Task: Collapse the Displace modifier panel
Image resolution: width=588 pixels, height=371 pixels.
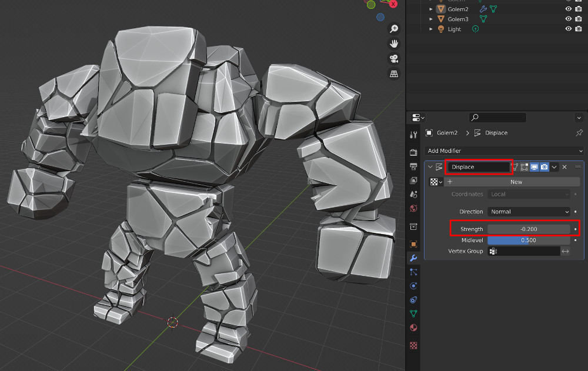Action: tap(430, 167)
